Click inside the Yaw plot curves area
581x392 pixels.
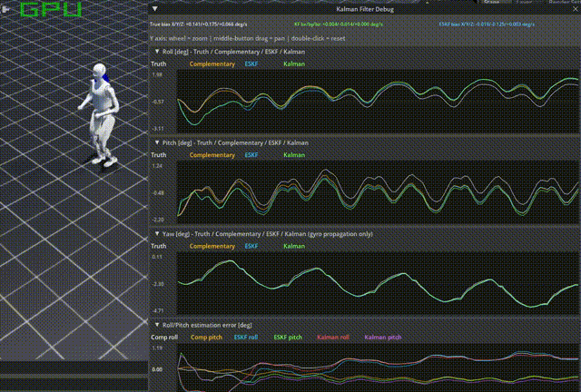tap(378, 283)
